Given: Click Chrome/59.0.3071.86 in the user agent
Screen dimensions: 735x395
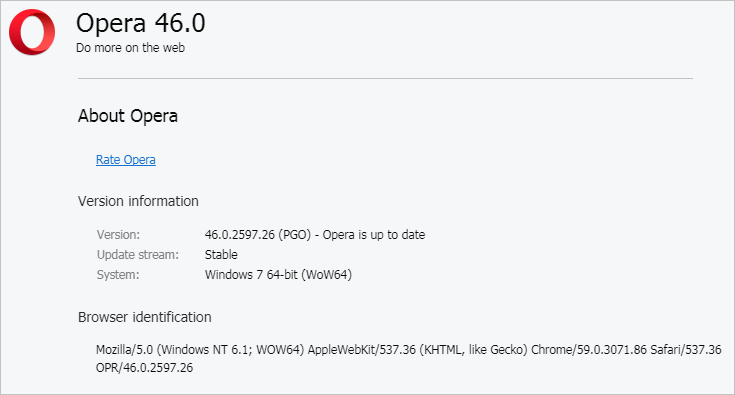Looking at the screenshot, I should point(589,350).
